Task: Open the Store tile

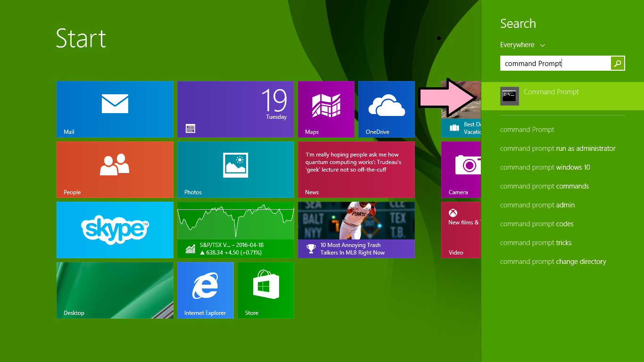Action: (266, 290)
